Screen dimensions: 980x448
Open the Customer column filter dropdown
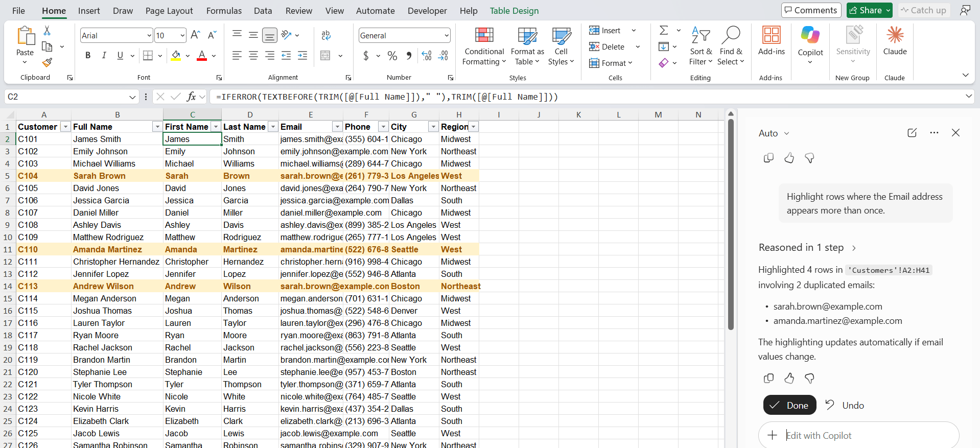pos(65,127)
